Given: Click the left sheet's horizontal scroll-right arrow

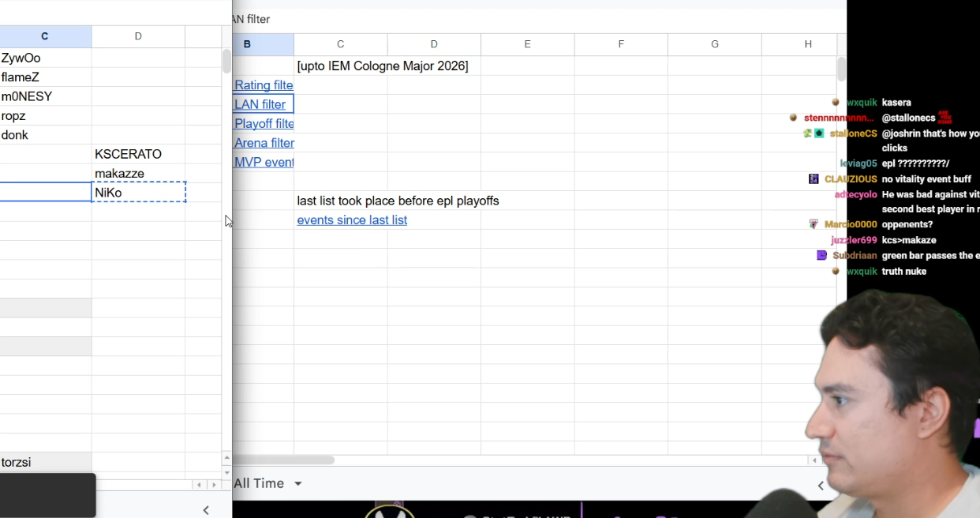Looking at the screenshot, I should [214, 485].
